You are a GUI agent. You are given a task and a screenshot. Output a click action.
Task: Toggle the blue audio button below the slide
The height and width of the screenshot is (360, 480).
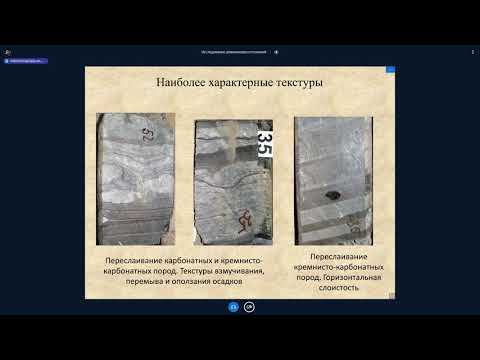tap(233, 307)
